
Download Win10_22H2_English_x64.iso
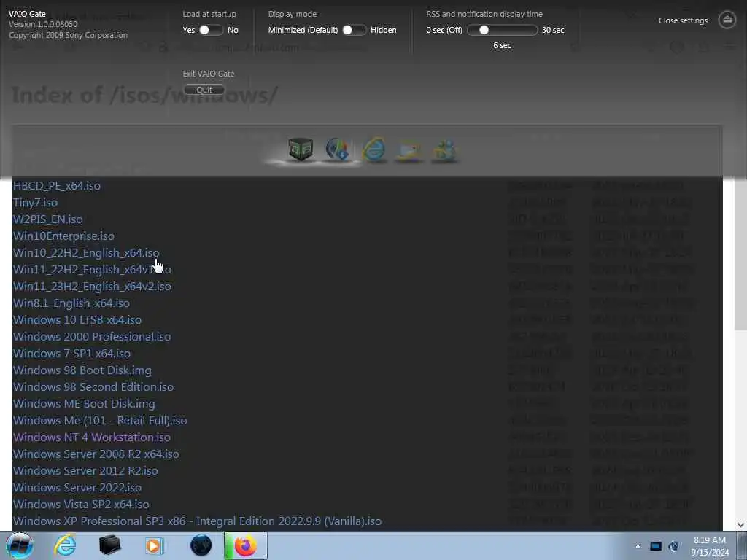pyautogui.click(x=86, y=253)
